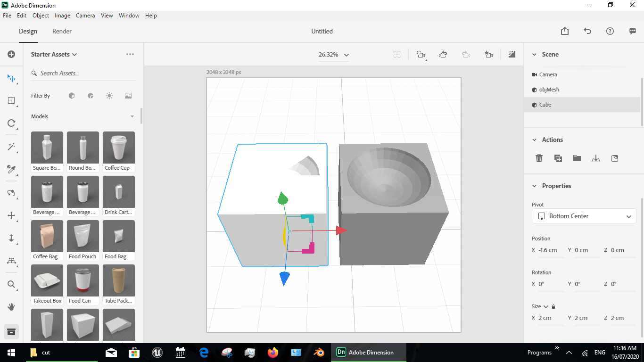Image resolution: width=644 pixels, height=362 pixels.
Task: Select the Rotate tool in the toolbar
Action: [11, 123]
